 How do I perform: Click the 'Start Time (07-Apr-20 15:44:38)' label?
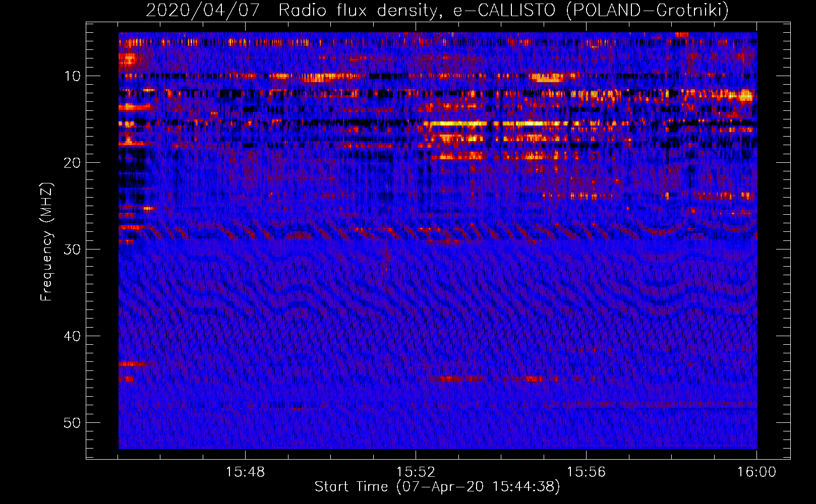point(437,487)
